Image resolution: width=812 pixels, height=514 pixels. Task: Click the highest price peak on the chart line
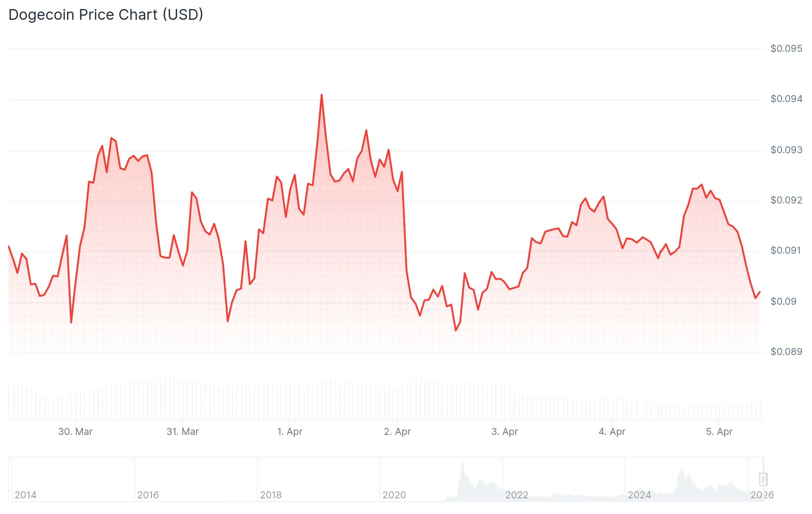tap(321, 95)
